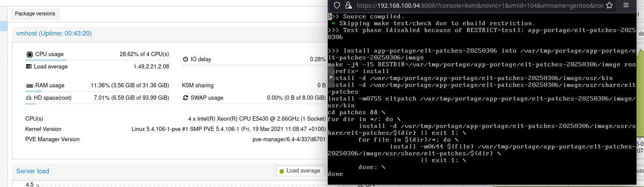Click the CPU usage chip icon

[x=29, y=54]
